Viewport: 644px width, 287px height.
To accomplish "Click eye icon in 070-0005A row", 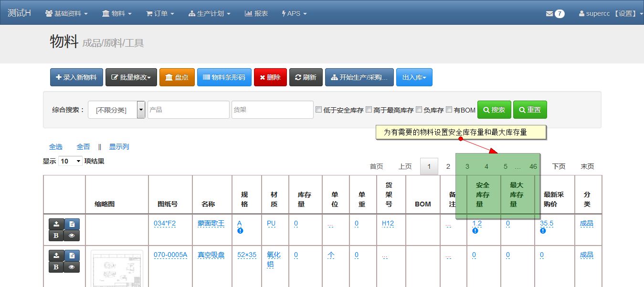I will point(72,267).
